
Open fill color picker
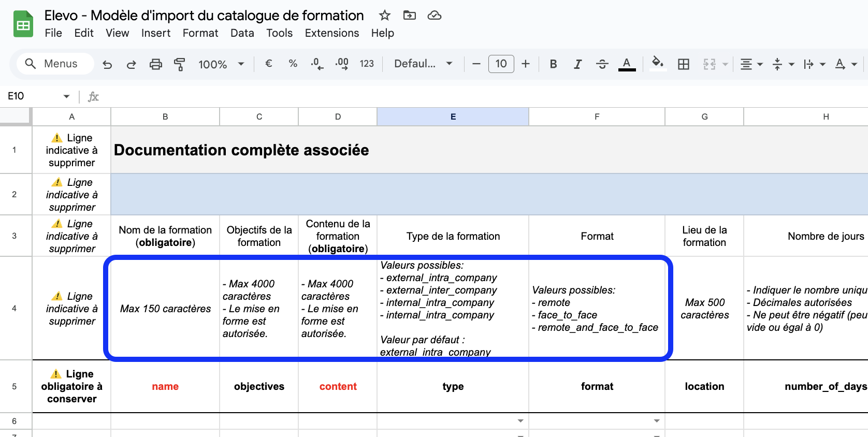[657, 64]
